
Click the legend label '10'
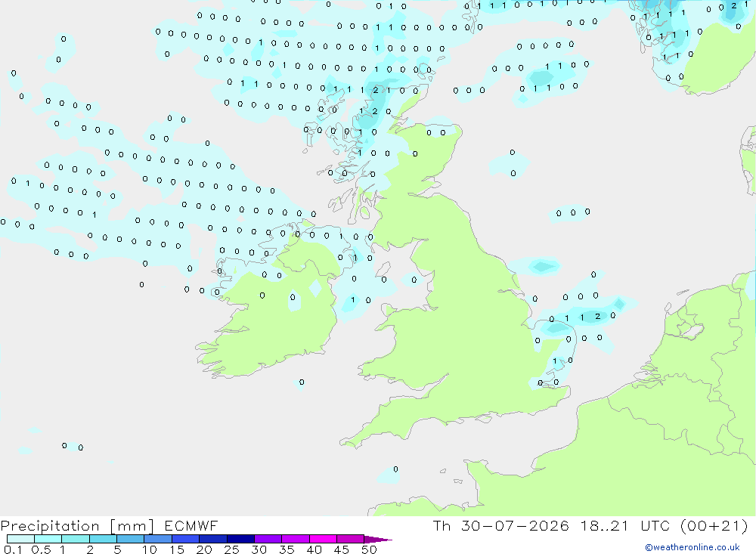(x=150, y=549)
